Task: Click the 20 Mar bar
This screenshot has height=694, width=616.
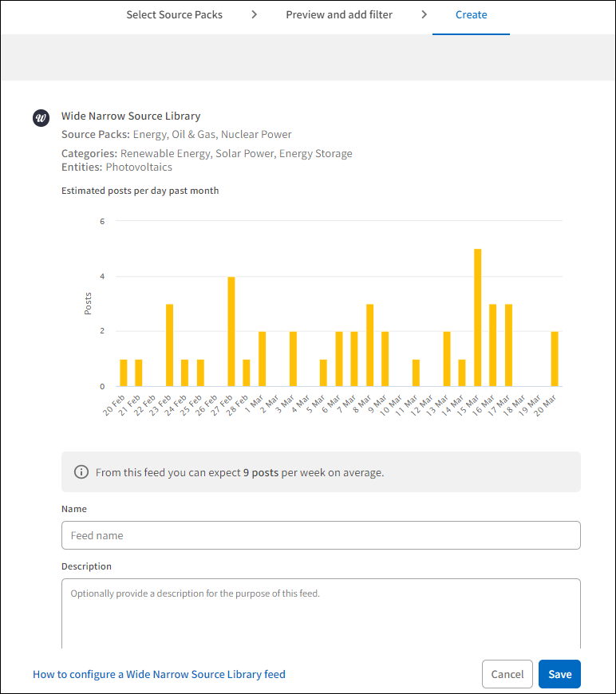Action: tap(555, 360)
